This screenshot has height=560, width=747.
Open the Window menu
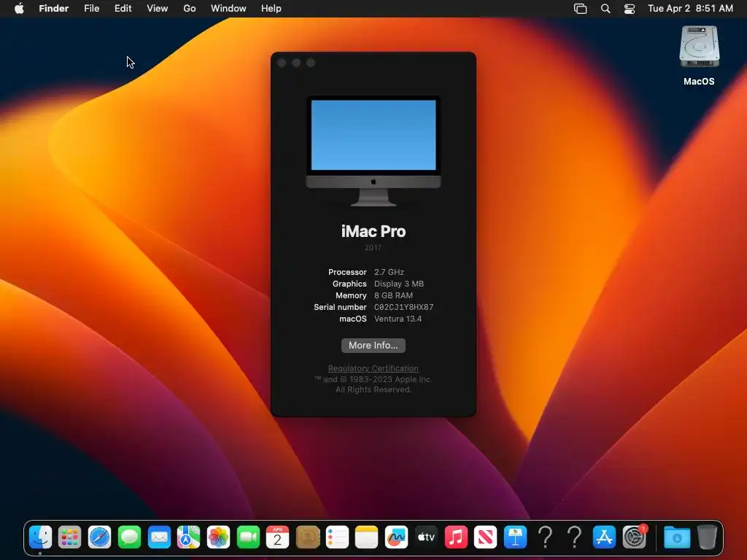click(228, 9)
